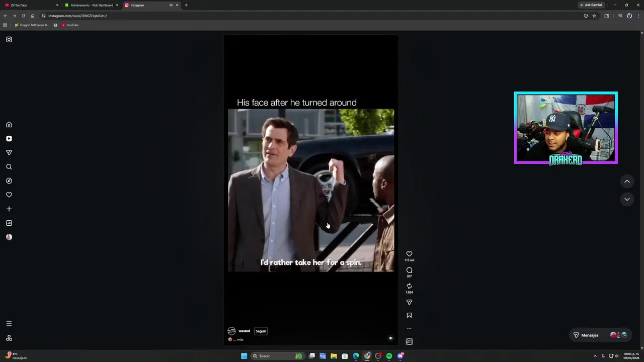Screen dimensions: 644x362
Task: Like the reel with heart icon
Action: pos(409,254)
